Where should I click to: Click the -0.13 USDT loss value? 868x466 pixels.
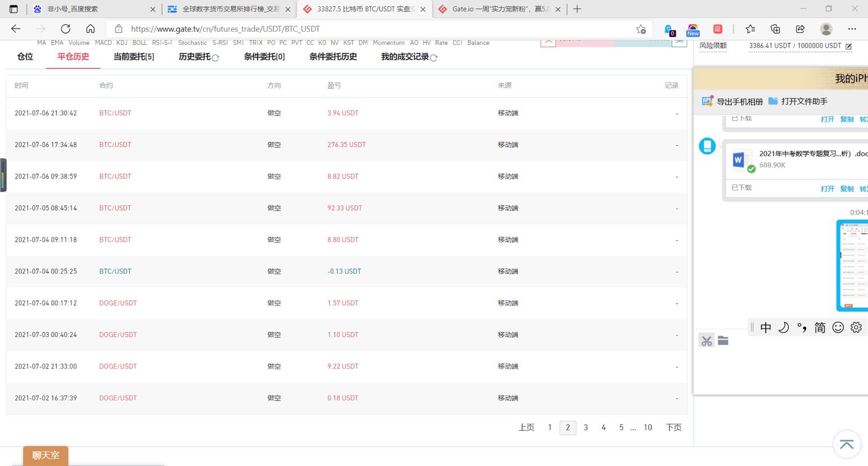pos(344,271)
